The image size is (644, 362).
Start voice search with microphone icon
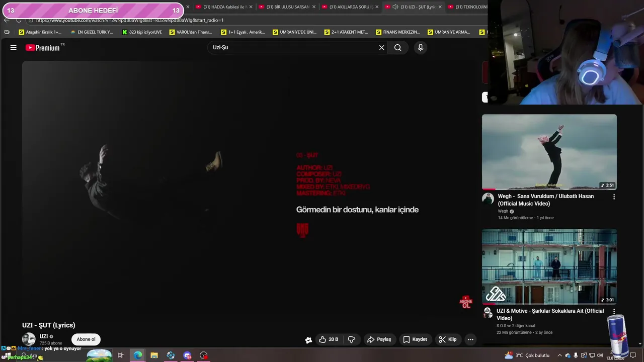421,48
